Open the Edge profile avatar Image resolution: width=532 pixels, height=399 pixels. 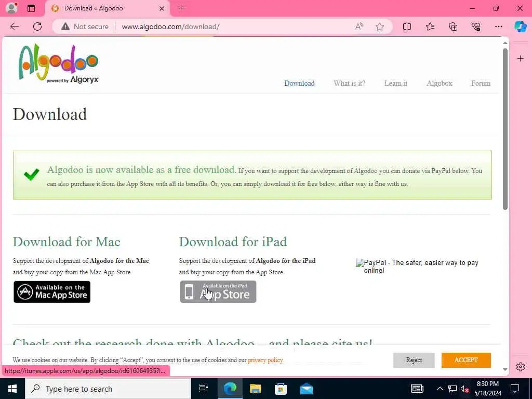11,8
